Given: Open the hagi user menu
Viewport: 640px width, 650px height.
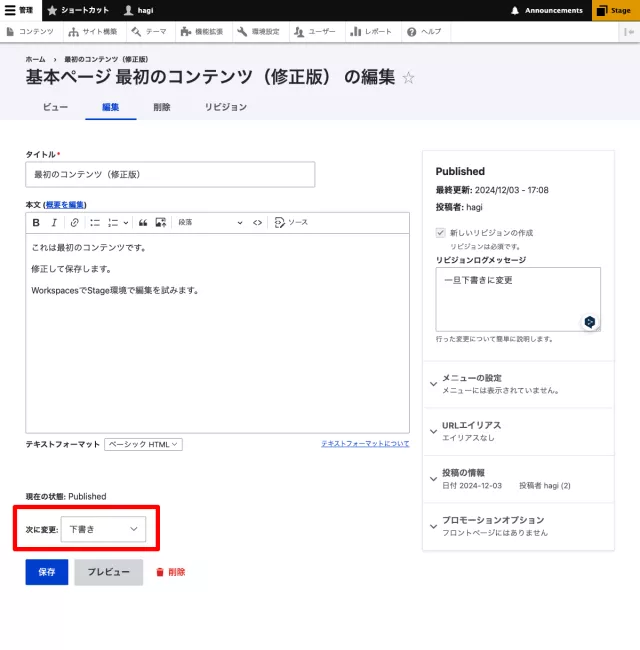Looking at the screenshot, I should click(139, 10).
